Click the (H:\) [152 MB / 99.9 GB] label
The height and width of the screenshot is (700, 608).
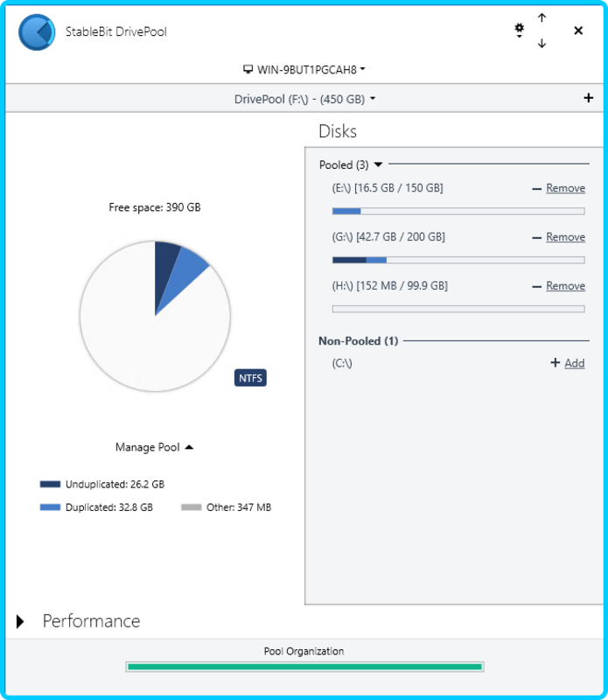pyautogui.click(x=389, y=286)
